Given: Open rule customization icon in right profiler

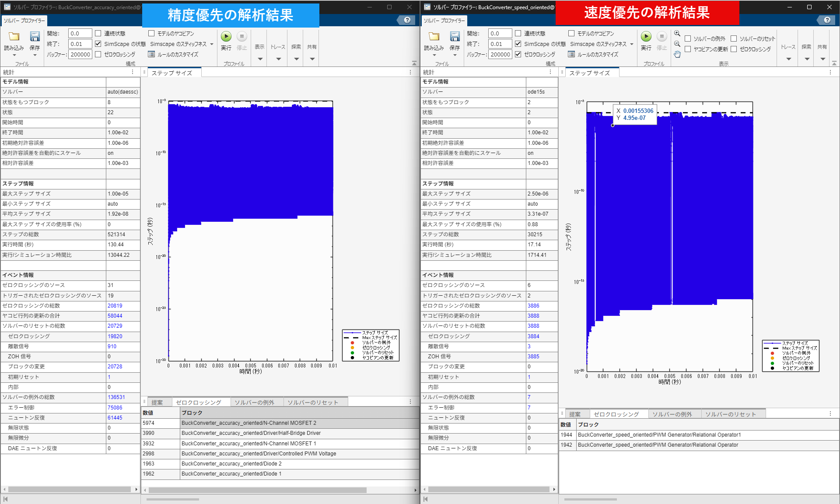Looking at the screenshot, I should [x=571, y=54].
